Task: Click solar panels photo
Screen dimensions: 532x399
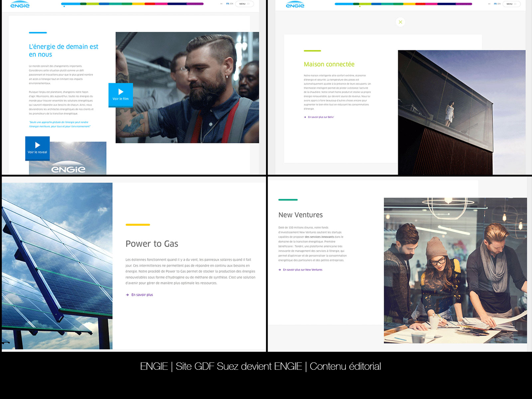Action: tap(57, 266)
